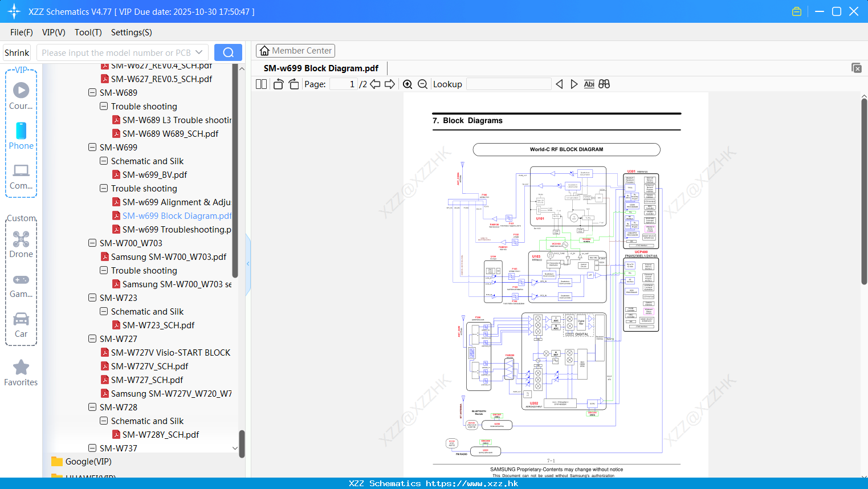Zoom in on the PDF
The width and height of the screenshot is (868, 489).
pos(407,84)
